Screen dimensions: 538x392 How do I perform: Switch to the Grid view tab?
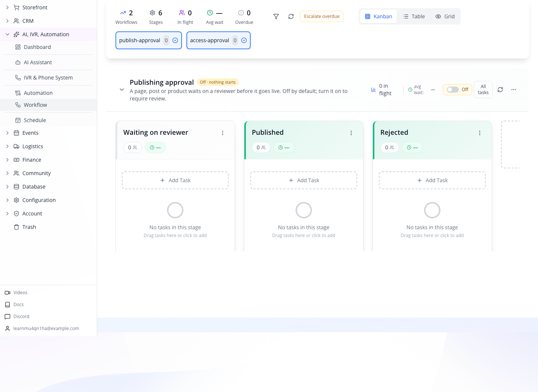tap(445, 16)
